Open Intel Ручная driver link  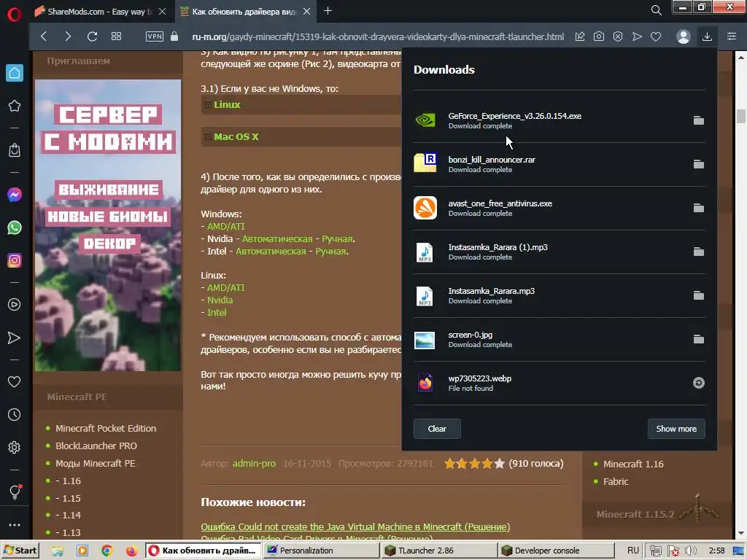[331, 252]
